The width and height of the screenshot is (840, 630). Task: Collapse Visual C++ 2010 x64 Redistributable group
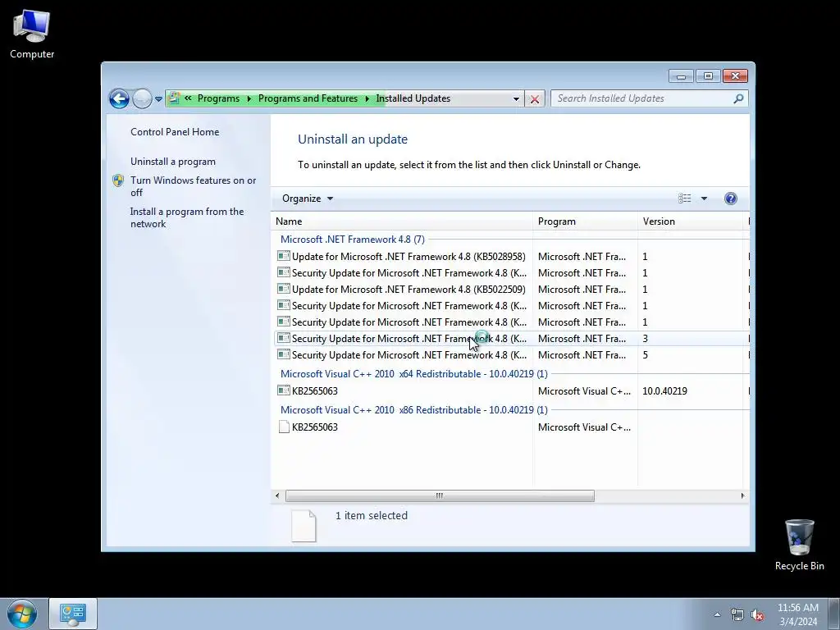click(414, 374)
